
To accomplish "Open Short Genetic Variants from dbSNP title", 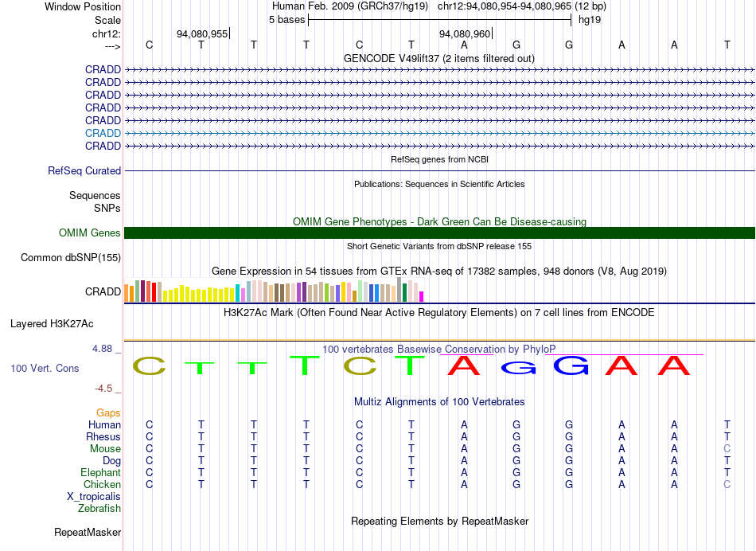I will (439, 246).
